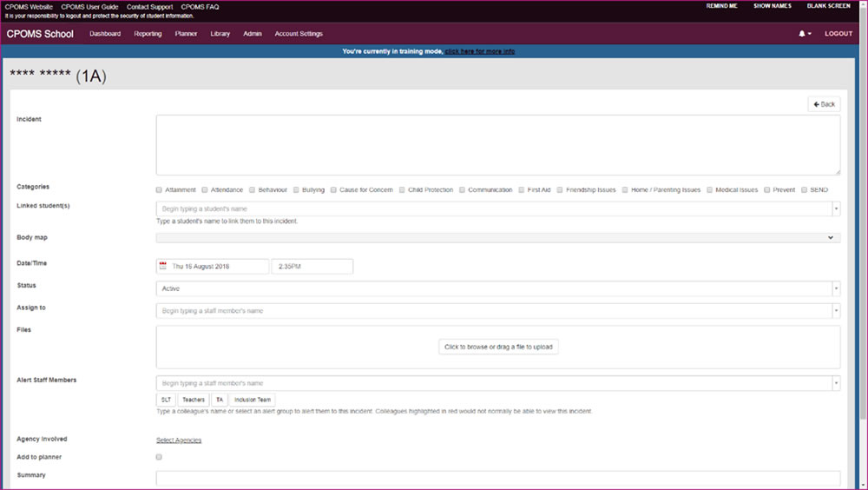Open the Status dropdown showing Active

click(498, 288)
